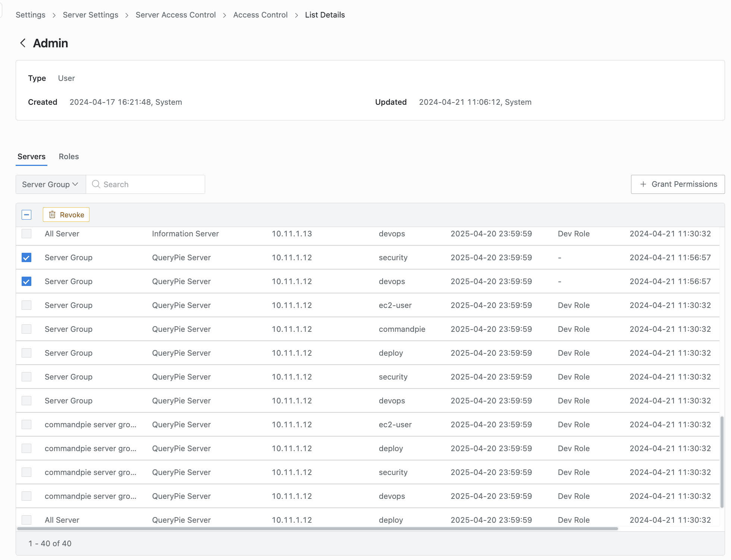731x560 pixels.
Task: Click the chevron between Settings and Server Settings
Action: 54,15
